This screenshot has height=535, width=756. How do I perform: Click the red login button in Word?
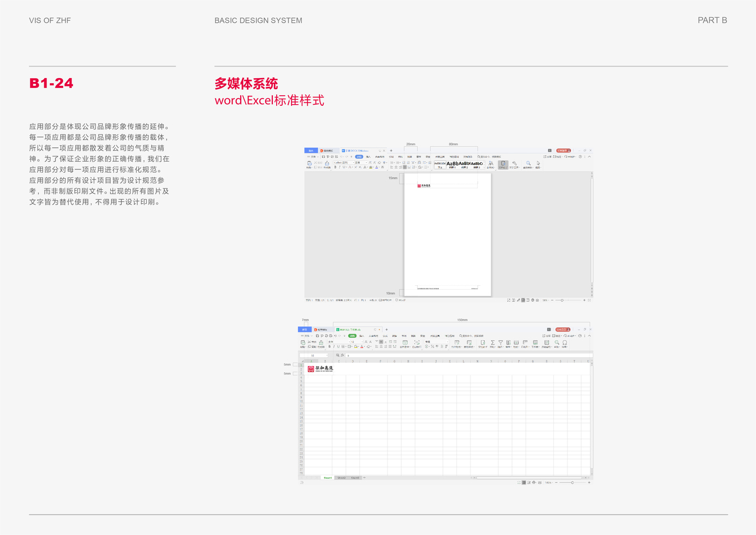[x=563, y=151]
